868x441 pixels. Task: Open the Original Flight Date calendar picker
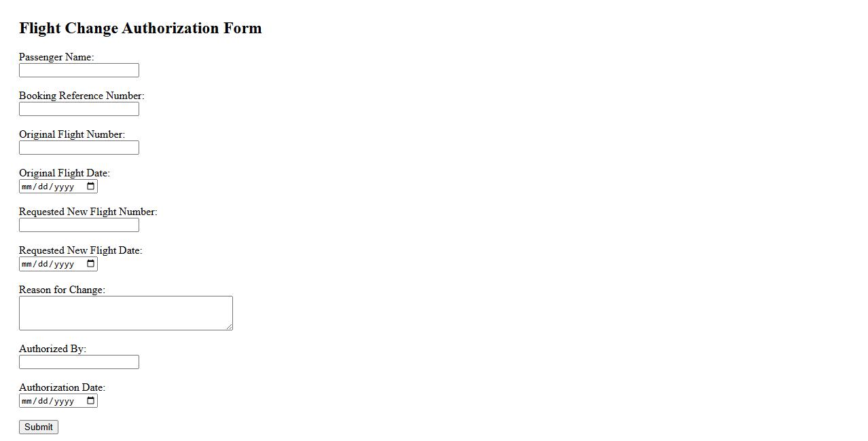point(91,187)
